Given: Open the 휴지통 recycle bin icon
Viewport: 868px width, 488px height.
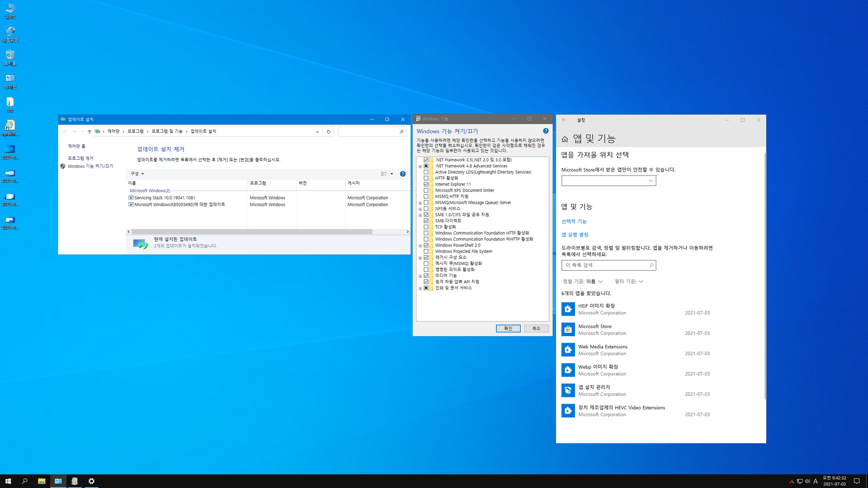Looking at the screenshot, I should (x=10, y=58).
